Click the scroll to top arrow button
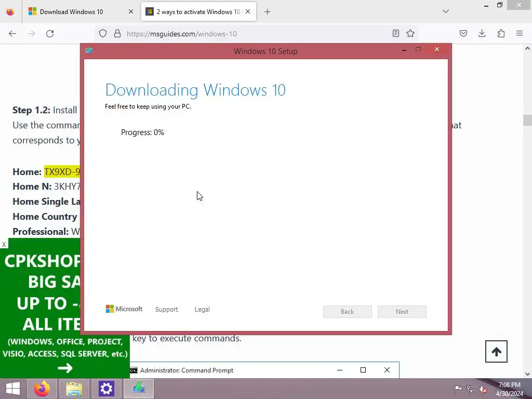The height and width of the screenshot is (399, 532). [496, 352]
